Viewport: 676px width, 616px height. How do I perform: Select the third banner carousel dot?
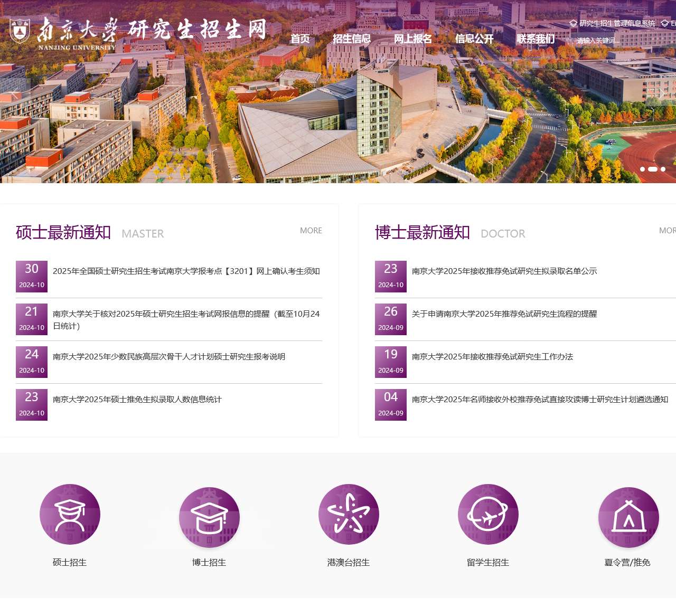tap(663, 169)
